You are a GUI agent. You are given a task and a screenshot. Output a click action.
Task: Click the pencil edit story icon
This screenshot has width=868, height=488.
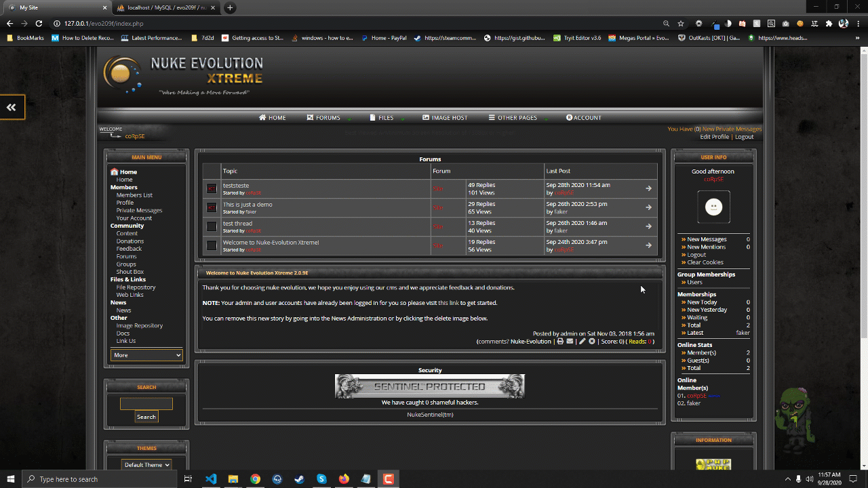point(582,342)
